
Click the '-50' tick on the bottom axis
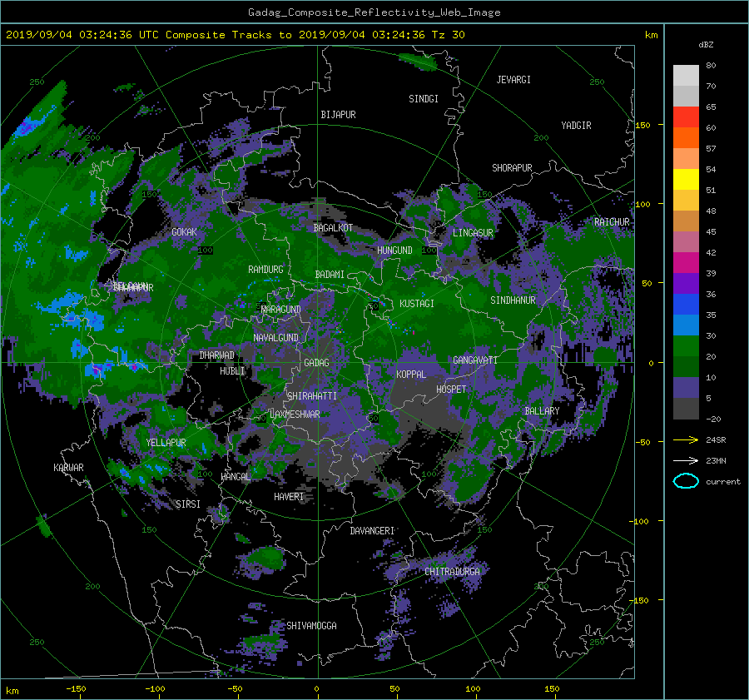pyautogui.click(x=235, y=689)
